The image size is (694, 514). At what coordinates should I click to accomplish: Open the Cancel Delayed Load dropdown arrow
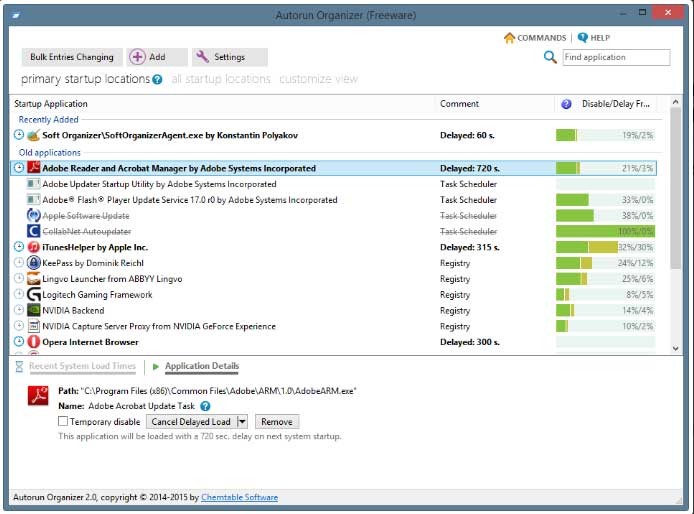point(242,422)
